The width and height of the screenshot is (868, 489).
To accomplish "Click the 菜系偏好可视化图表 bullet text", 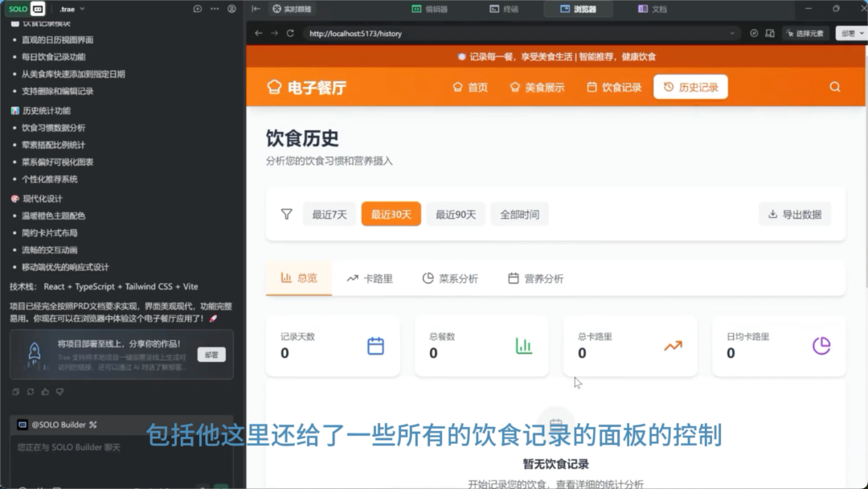I will click(x=58, y=162).
